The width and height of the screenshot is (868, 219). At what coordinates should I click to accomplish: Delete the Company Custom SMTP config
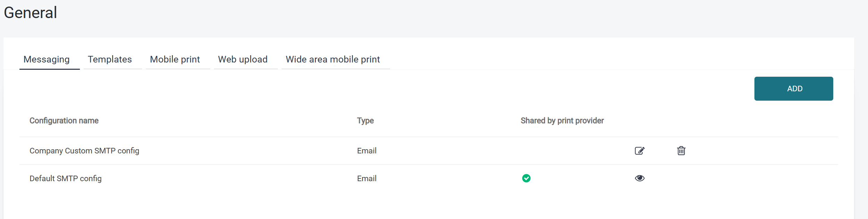681,151
